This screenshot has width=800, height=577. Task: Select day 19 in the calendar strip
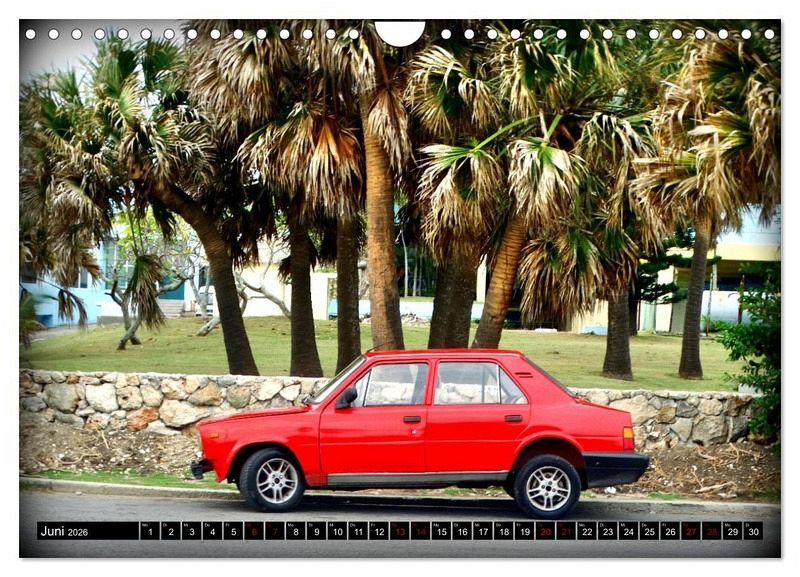point(524,531)
